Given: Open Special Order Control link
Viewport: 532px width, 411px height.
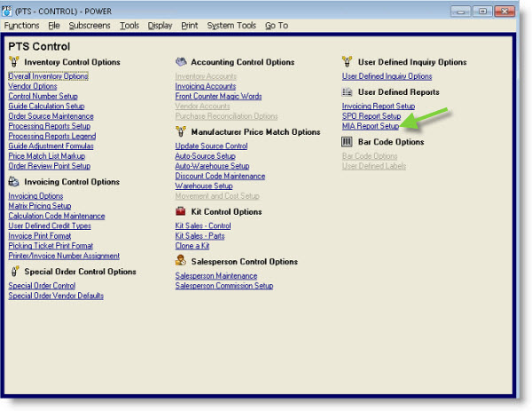Looking at the screenshot, I should [x=42, y=286].
